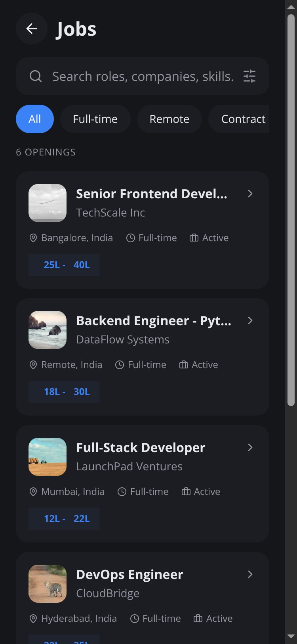Click the briefcase icon in DataFlow card
The height and width of the screenshot is (644, 297).
pos(183,365)
